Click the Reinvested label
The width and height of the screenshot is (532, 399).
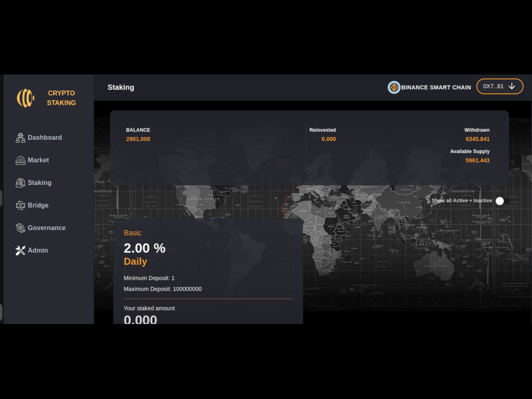pyautogui.click(x=323, y=130)
